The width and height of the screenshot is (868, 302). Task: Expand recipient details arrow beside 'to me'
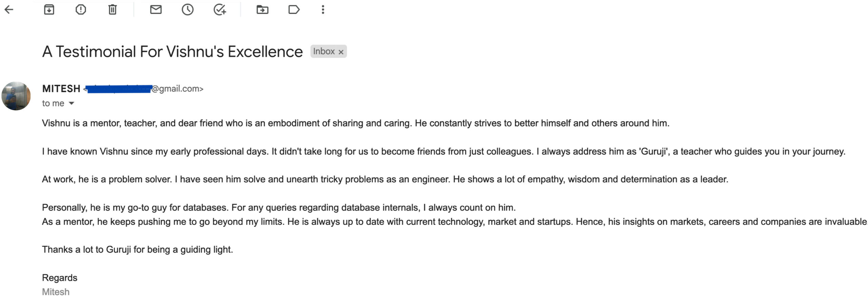coord(71,103)
